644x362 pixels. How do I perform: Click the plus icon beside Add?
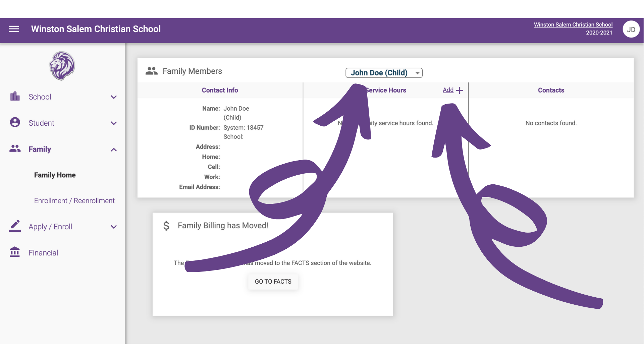[460, 90]
